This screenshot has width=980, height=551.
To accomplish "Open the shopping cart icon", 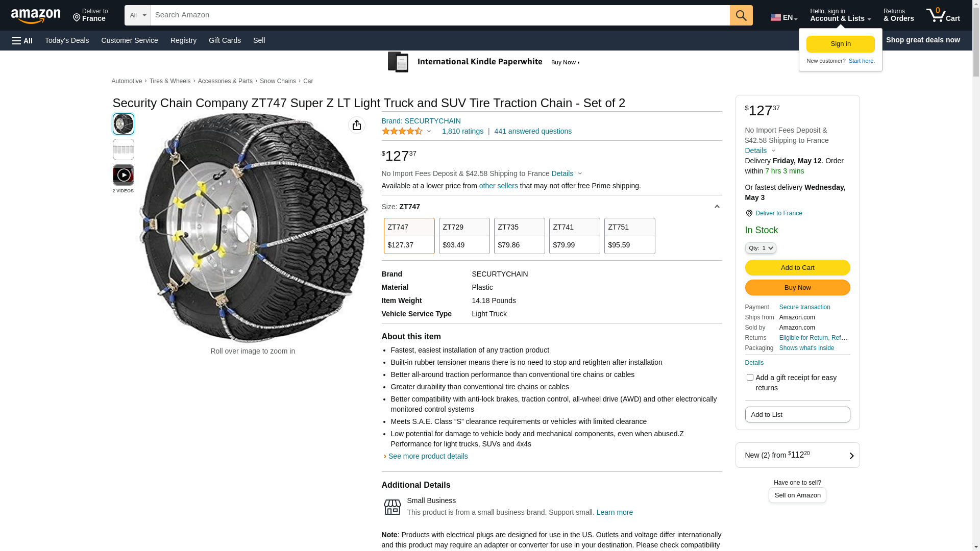I will pos(943,15).
